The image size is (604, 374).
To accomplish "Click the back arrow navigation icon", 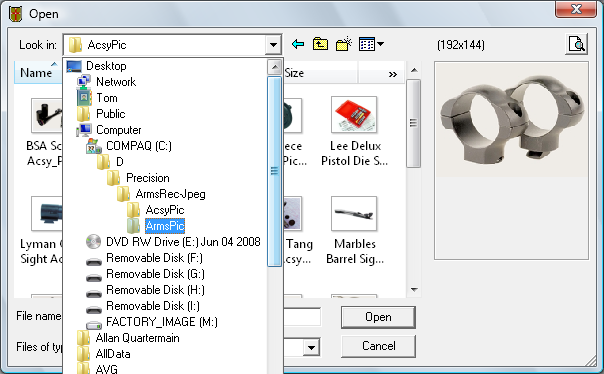I will pos(298,44).
